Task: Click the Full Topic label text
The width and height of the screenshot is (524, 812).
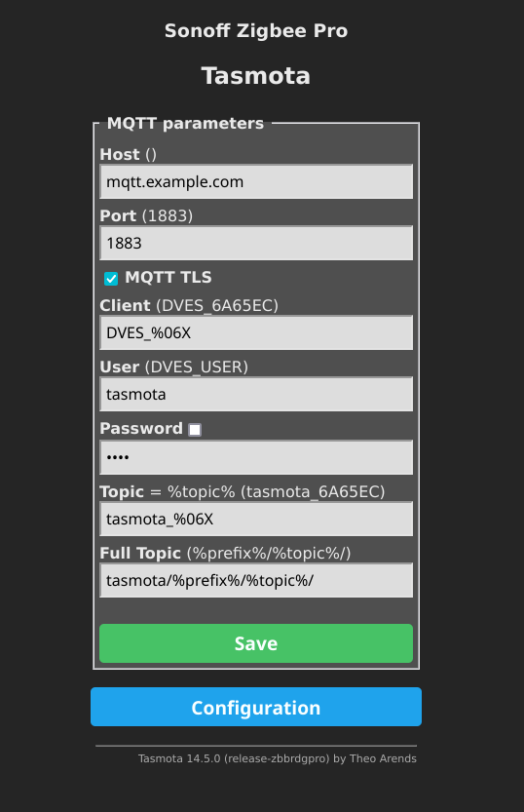Action: (x=140, y=553)
